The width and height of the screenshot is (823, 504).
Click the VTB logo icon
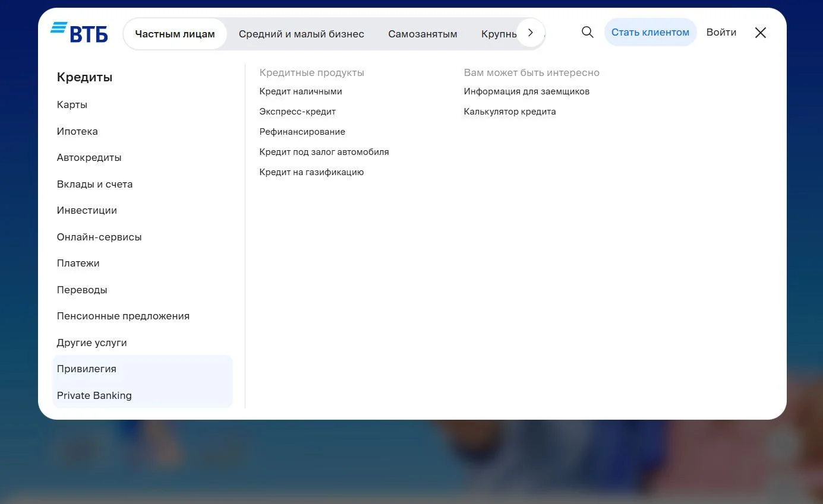(79, 33)
